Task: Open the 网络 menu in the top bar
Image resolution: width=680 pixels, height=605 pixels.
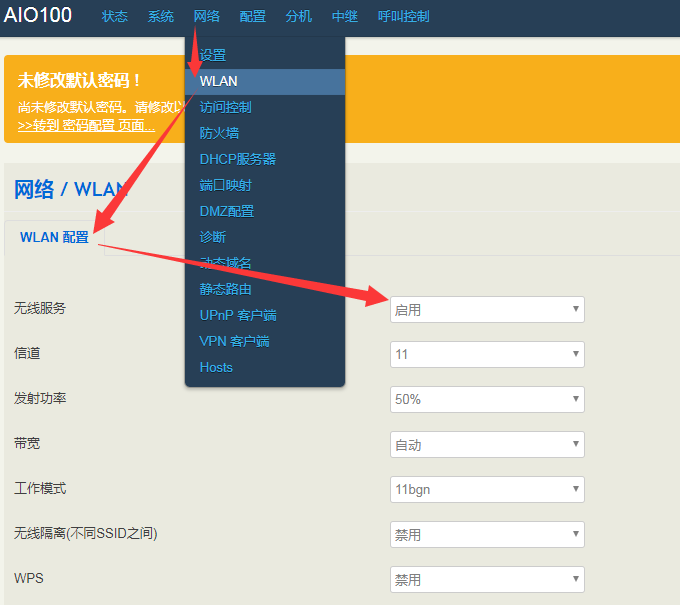Action: (206, 16)
